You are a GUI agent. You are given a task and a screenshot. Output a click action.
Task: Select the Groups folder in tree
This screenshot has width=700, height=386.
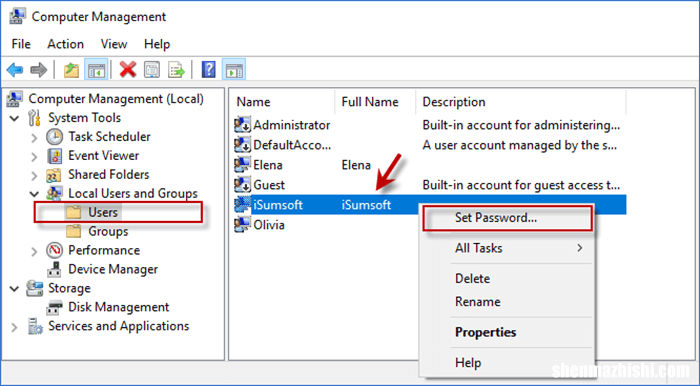108,231
